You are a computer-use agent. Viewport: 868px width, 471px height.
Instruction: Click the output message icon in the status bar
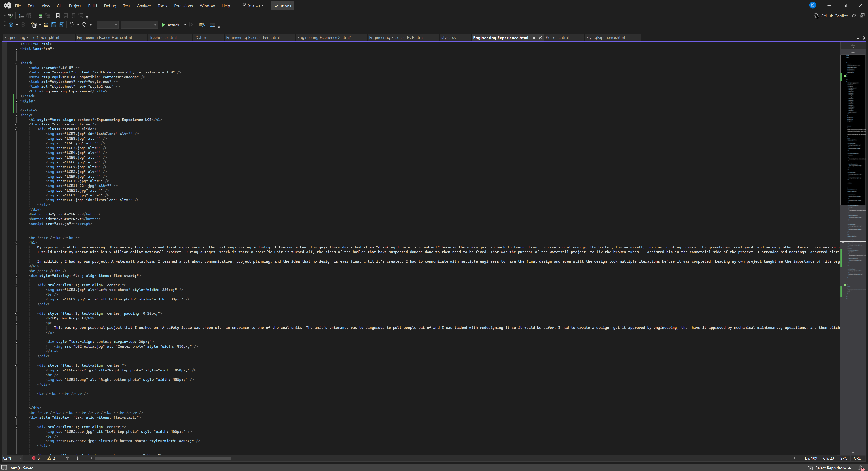coord(4,468)
